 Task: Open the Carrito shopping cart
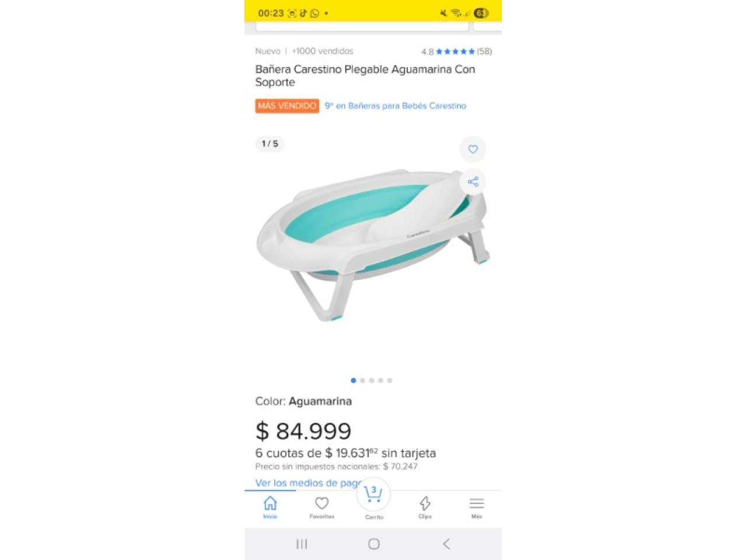click(x=373, y=499)
